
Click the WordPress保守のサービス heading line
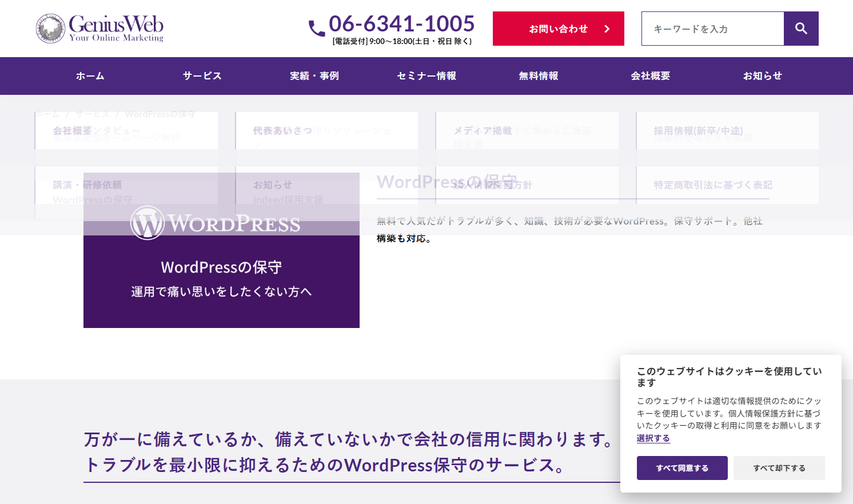[x=324, y=465]
